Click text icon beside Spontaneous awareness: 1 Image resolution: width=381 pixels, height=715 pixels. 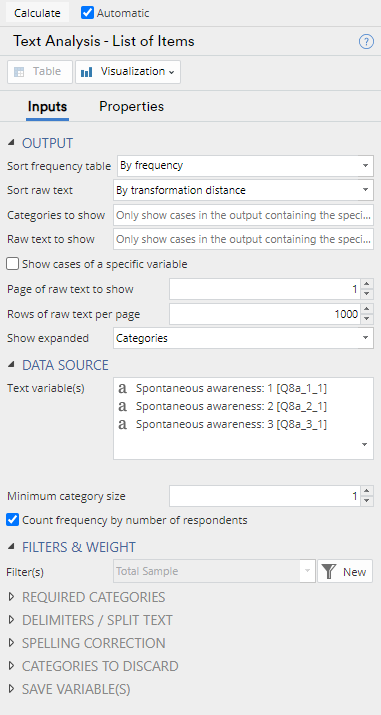coord(122,389)
